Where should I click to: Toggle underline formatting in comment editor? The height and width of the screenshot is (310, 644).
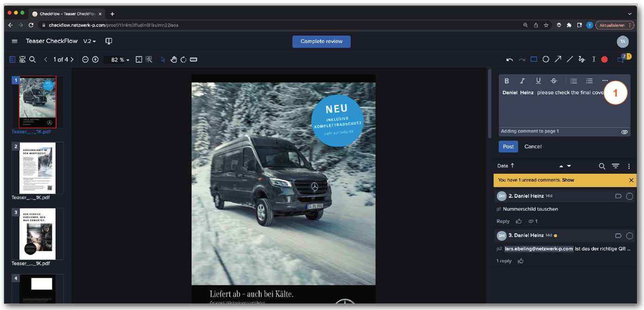[538, 81]
